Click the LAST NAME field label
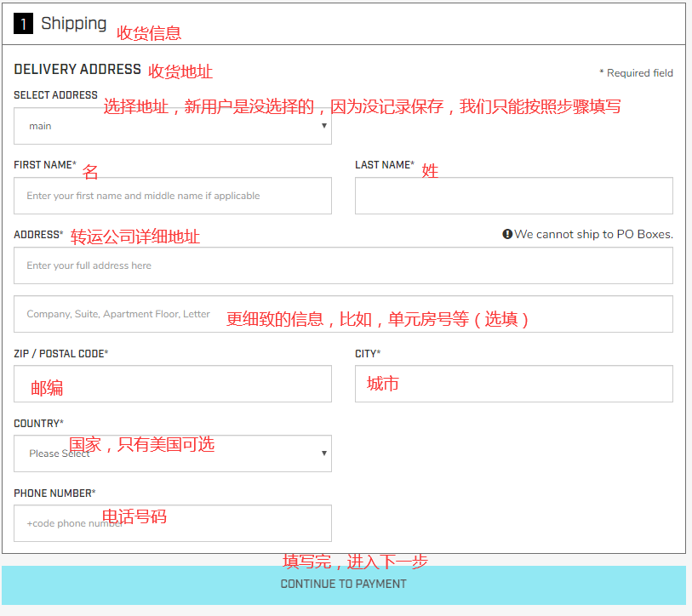The image size is (692, 616). (384, 165)
